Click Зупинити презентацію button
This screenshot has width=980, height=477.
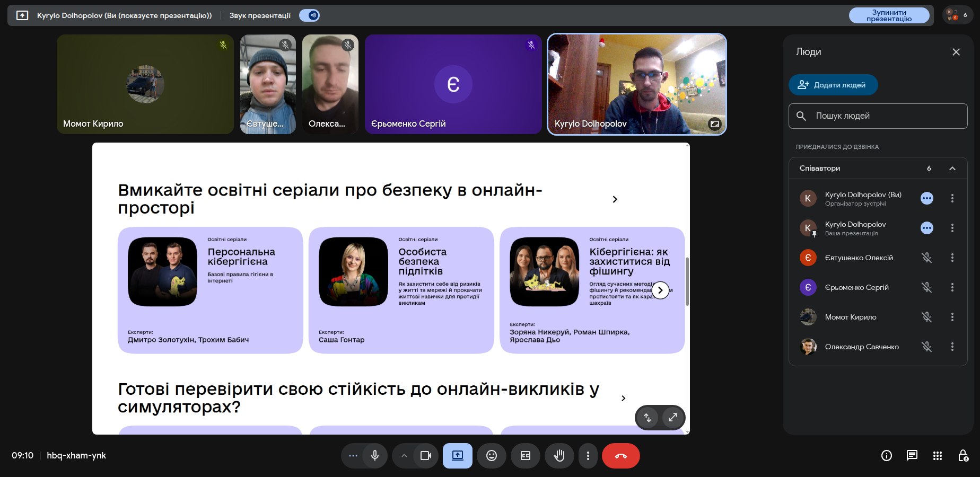click(889, 15)
